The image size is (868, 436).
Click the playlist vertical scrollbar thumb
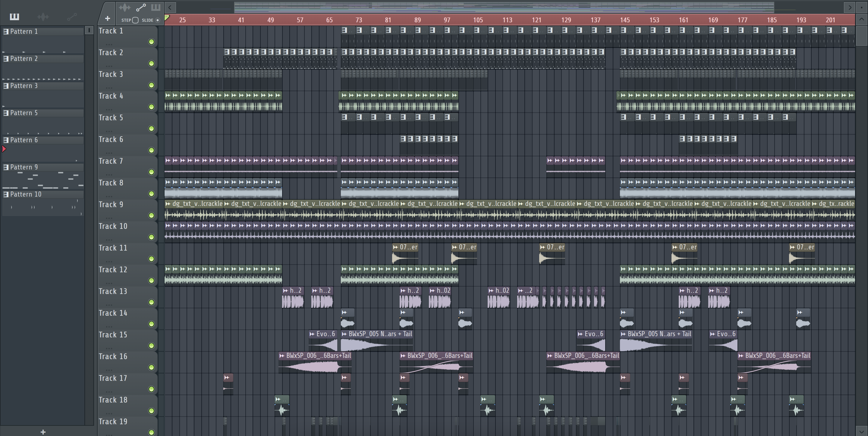[861, 36]
